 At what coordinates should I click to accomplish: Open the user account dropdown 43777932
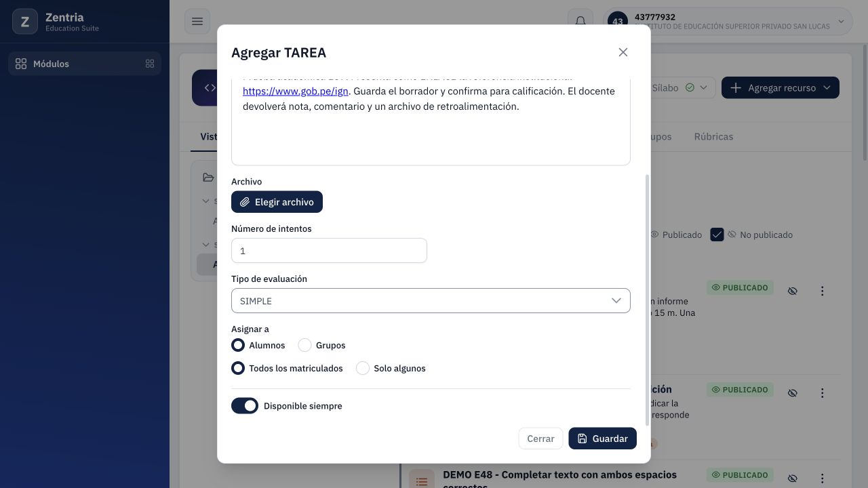[728, 21]
